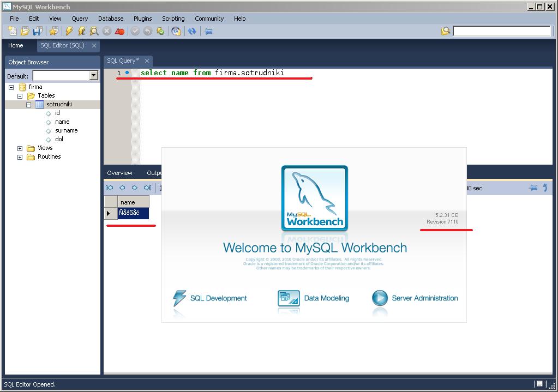Expand the Routines folder
Image resolution: width=558 pixels, height=392 pixels.
[20, 157]
